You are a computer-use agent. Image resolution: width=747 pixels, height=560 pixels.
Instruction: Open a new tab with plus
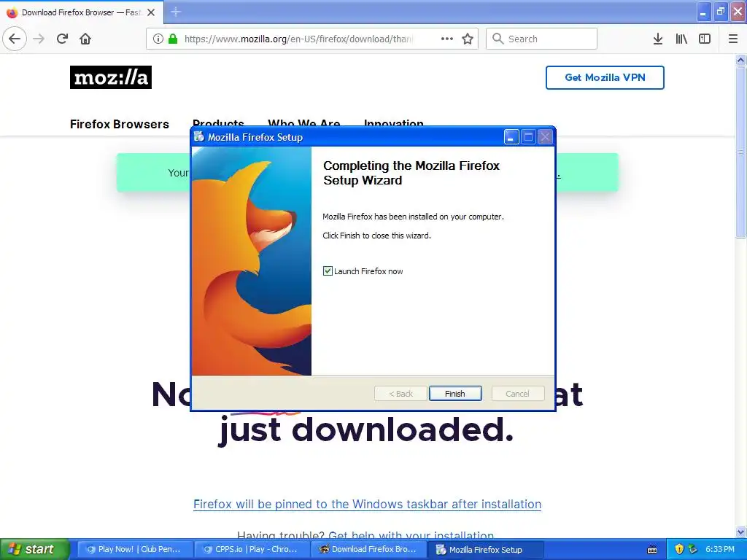pos(176,12)
